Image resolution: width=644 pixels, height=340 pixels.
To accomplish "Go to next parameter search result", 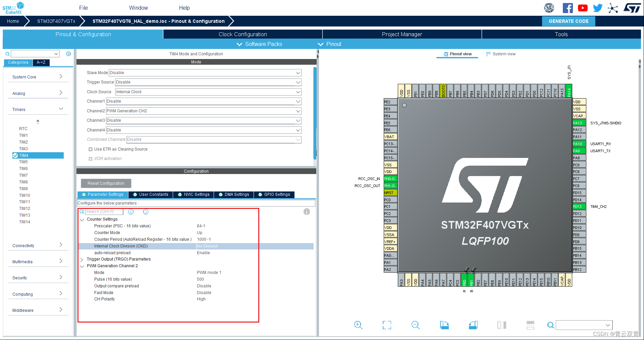I will (146, 212).
